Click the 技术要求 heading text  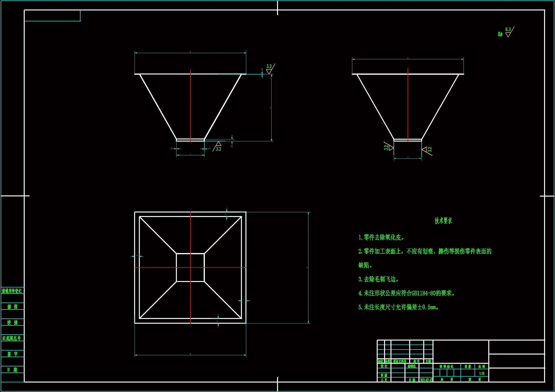[443, 221]
